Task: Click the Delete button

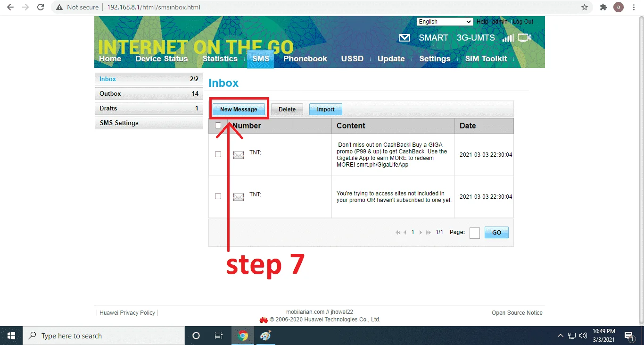Action: (x=287, y=109)
